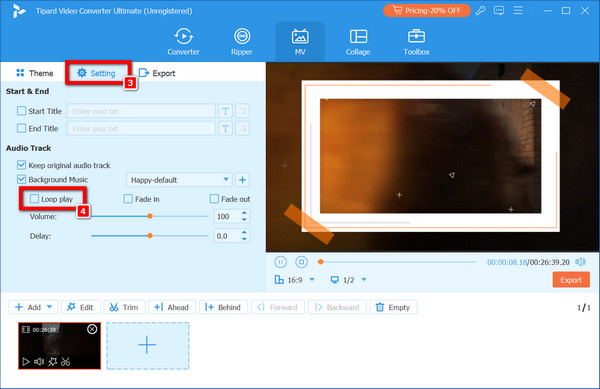Click the Volume slider handle
Image resolution: width=600 pixels, height=389 pixels.
150,216
